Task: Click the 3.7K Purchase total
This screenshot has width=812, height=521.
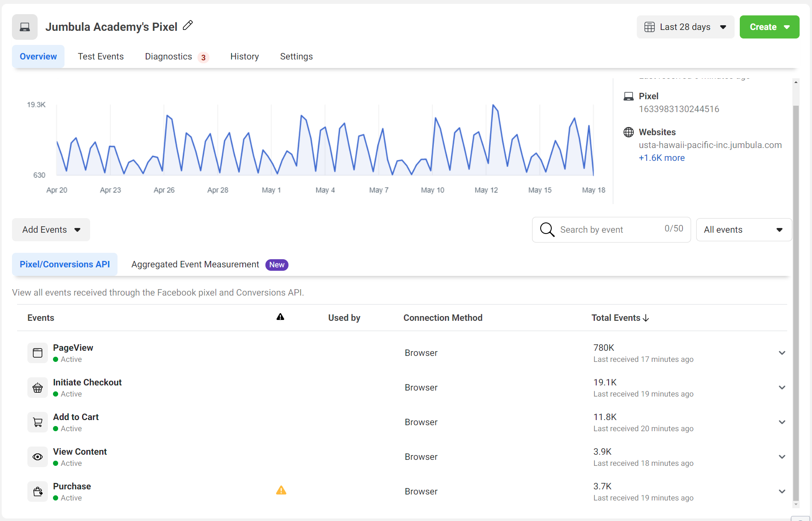Action: click(x=602, y=486)
